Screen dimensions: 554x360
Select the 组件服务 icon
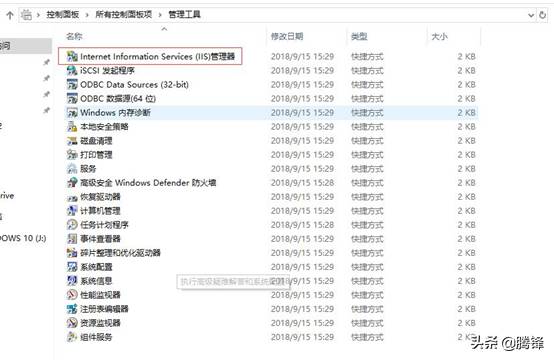pyautogui.click(x=72, y=337)
